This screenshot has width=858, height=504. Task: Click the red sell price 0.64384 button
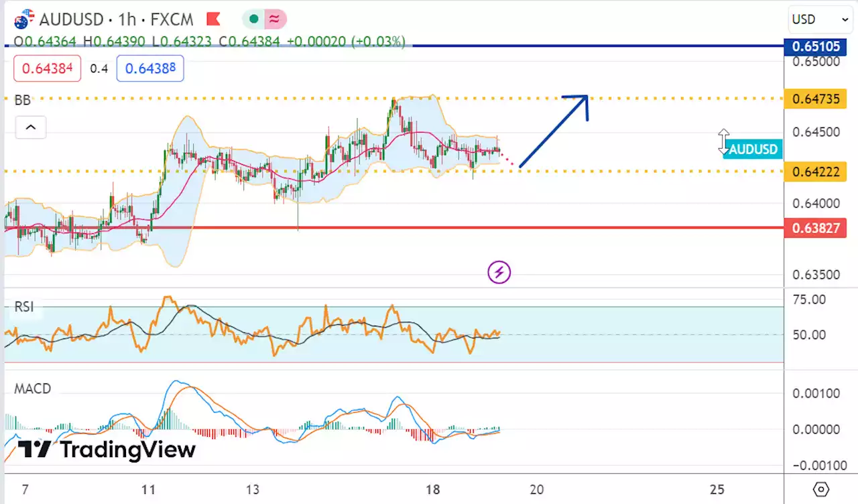47,68
